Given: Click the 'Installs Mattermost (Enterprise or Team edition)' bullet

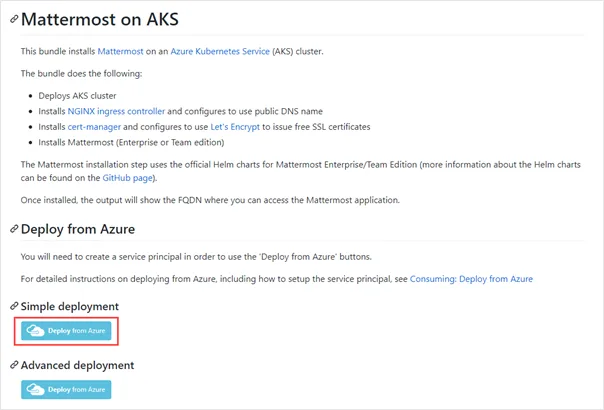Looking at the screenshot, I should pyautogui.click(x=131, y=143).
